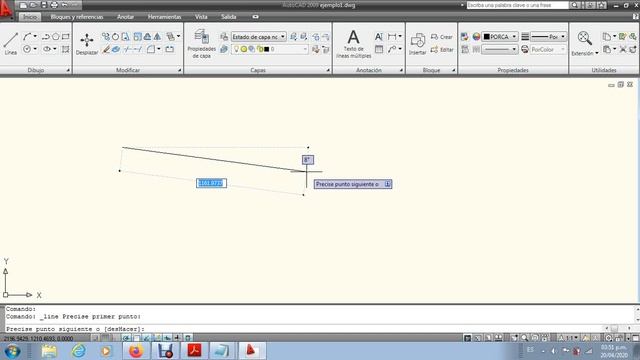640x360 pixels.
Task: Click the Insertar block button
Action: pyautogui.click(x=418, y=44)
